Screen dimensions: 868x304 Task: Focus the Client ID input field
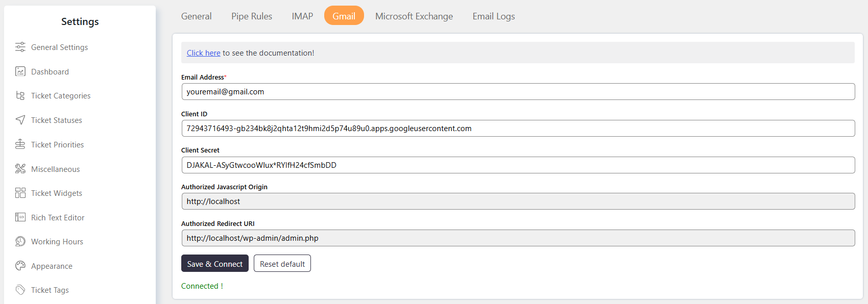(x=518, y=128)
